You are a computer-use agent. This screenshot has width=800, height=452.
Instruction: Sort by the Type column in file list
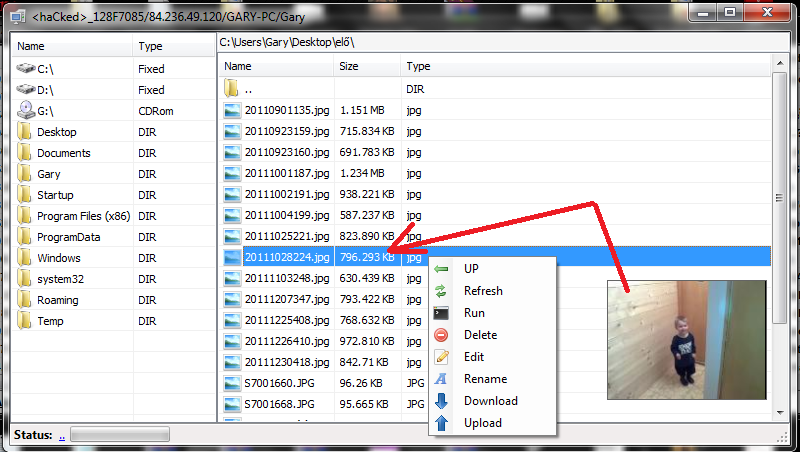pos(586,66)
